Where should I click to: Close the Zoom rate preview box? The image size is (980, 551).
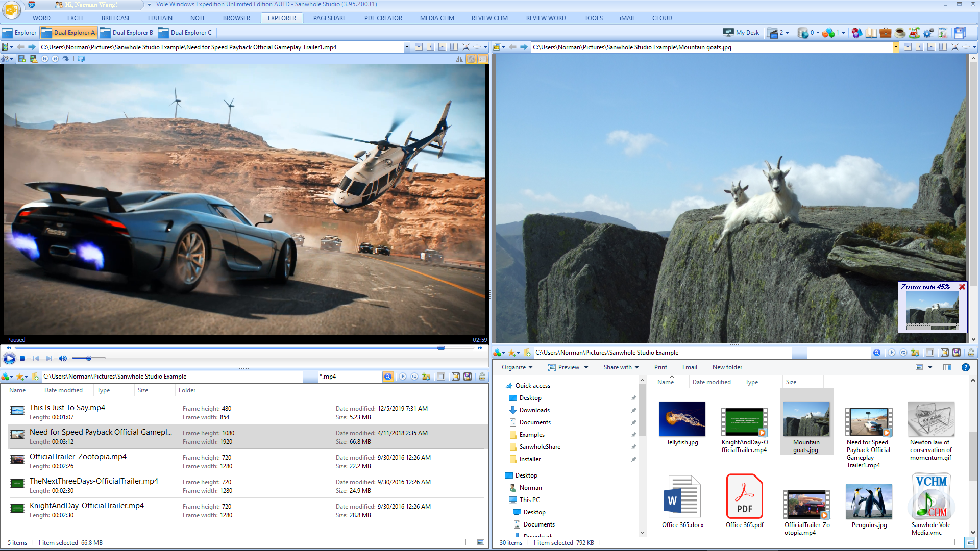pyautogui.click(x=962, y=287)
